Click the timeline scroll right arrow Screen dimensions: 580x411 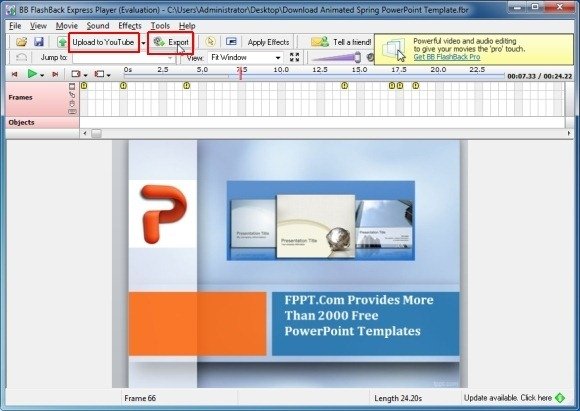click(x=569, y=133)
